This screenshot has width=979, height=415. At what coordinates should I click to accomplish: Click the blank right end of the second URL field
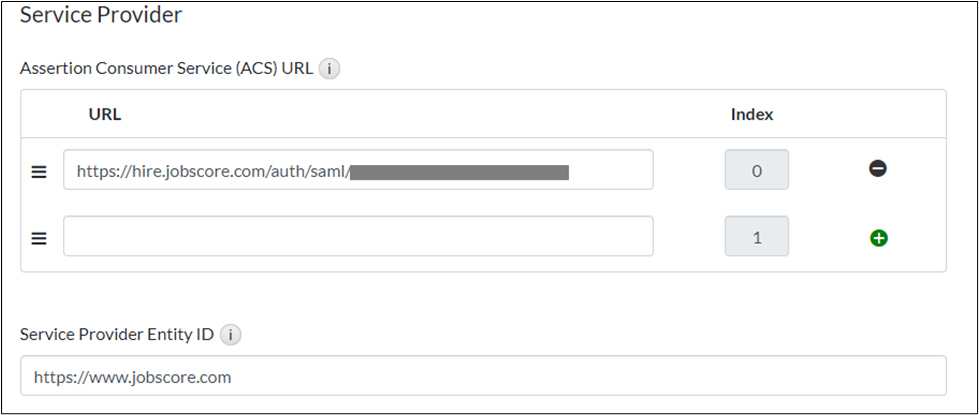[x=600, y=236]
